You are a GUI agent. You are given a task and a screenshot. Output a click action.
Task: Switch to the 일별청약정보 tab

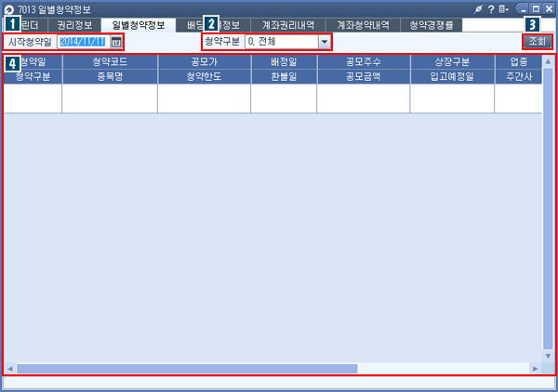(x=139, y=25)
